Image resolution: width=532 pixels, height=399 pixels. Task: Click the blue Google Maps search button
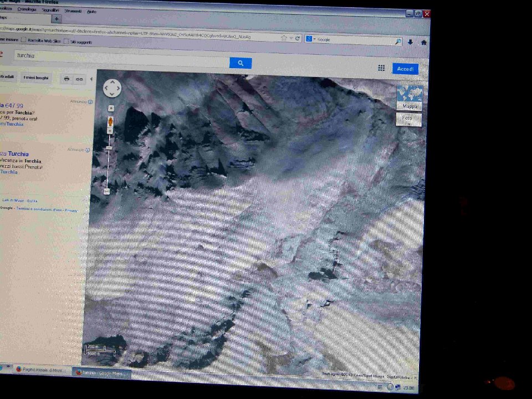point(241,63)
